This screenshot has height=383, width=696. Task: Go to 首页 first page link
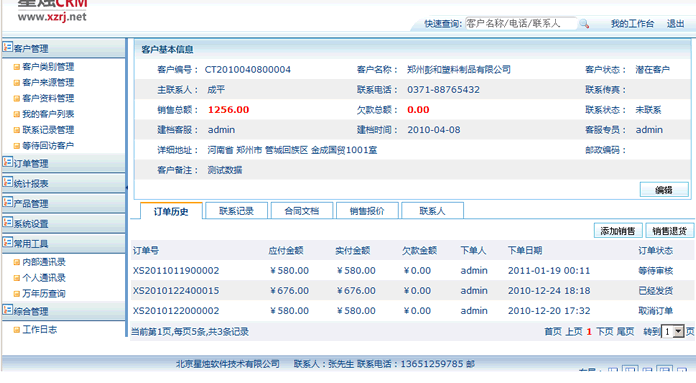(x=553, y=332)
